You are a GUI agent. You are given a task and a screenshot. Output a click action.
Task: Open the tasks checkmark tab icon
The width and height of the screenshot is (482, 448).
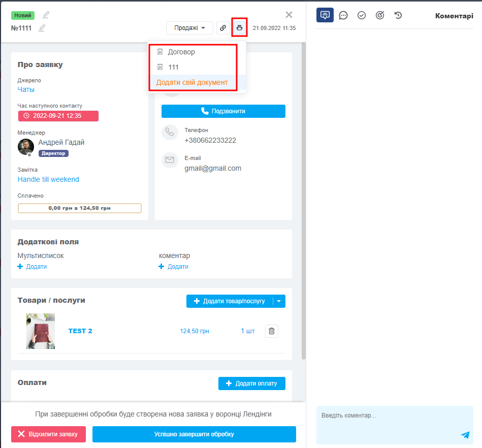coord(362,15)
